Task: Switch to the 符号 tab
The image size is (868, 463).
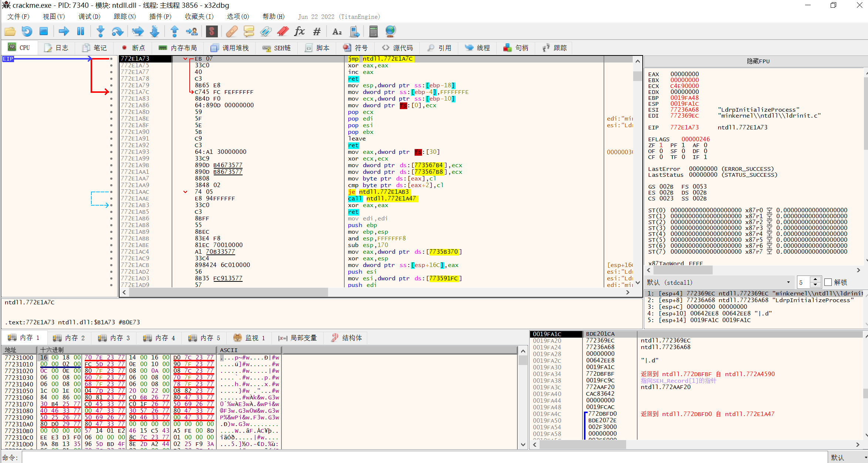Action: [355, 48]
